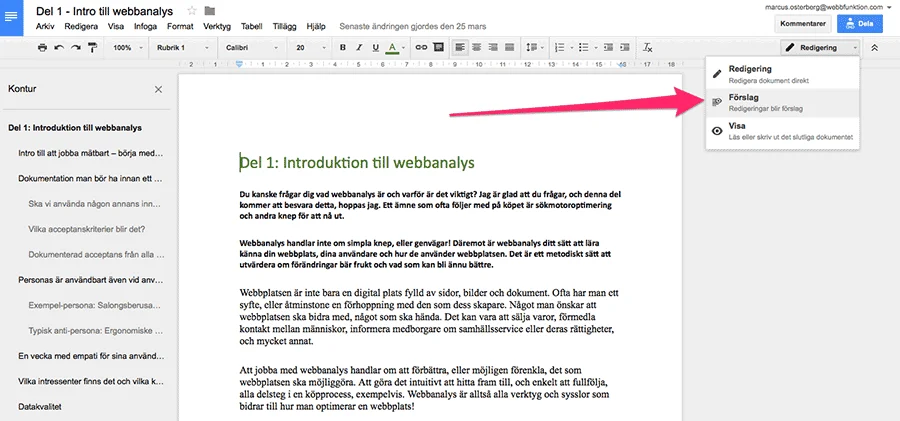Viewport: 900px width, 421px height.
Task: Open the Calibri font dropdown
Action: point(251,47)
